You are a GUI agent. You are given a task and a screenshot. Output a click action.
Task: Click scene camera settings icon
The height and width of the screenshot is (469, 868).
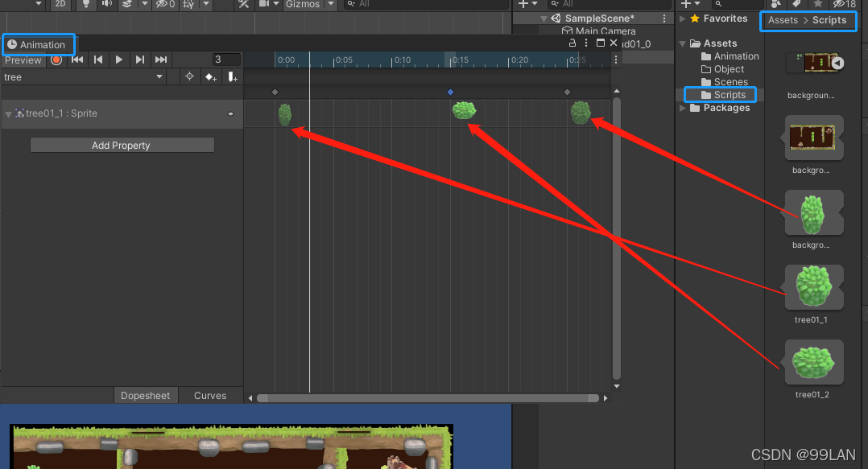(x=264, y=4)
